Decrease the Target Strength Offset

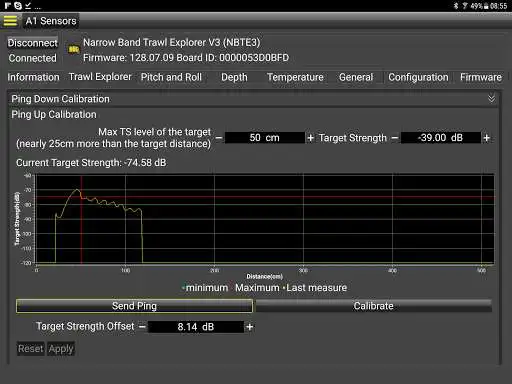[142, 327]
